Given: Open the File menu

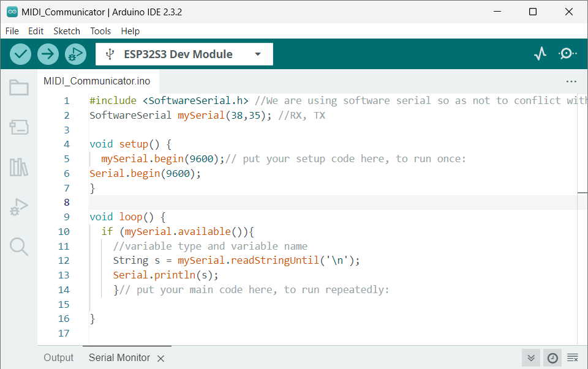Looking at the screenshot, I should [12, 31].
